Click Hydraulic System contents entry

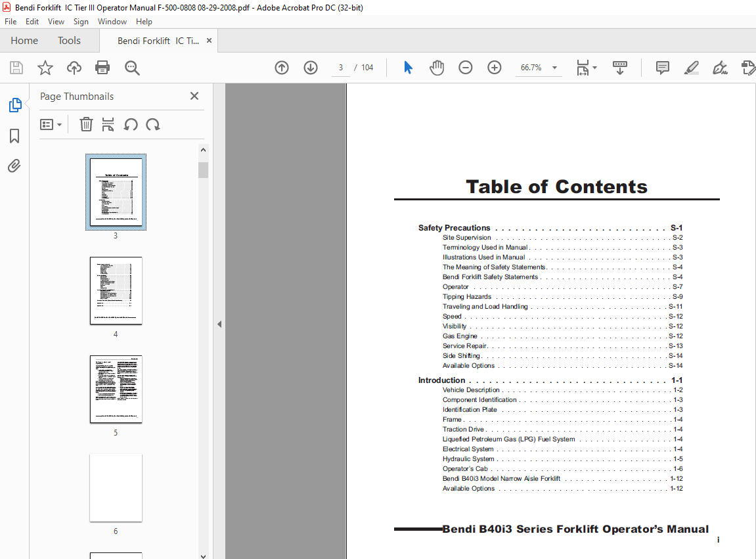coord(563,458)
